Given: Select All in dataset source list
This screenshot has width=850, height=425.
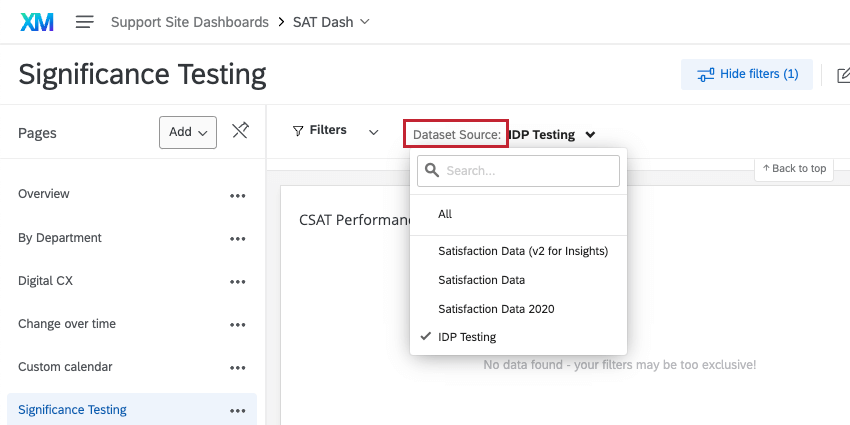Looking at the screenshot, I should pyautogui.click(x=446, y=214).
